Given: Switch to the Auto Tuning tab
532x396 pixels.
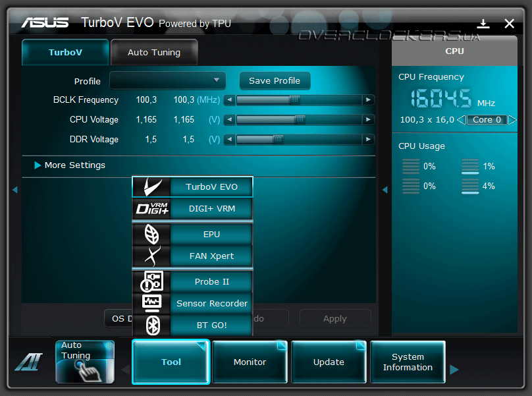Looking at the screenshot, I should click(154, 52).
